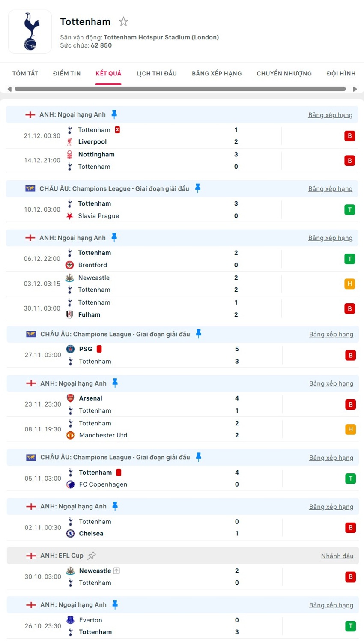
Task: Click the green T badge for Tottenham Brentford match
Action: [x=350, y=259]
